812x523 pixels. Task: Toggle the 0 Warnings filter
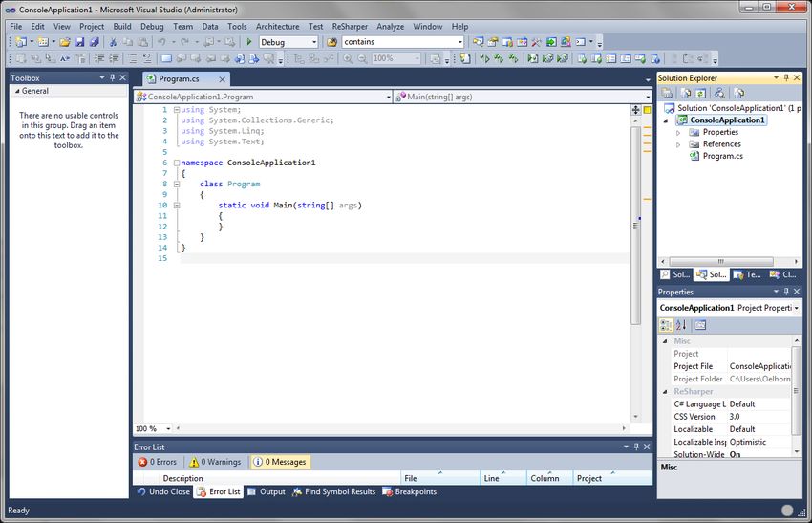(x=216, y=462)
